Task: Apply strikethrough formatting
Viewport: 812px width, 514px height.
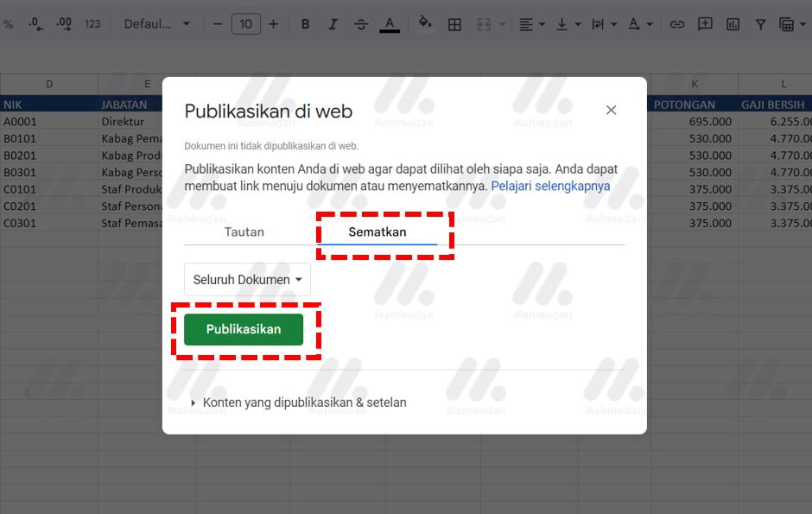Action: 361,24
